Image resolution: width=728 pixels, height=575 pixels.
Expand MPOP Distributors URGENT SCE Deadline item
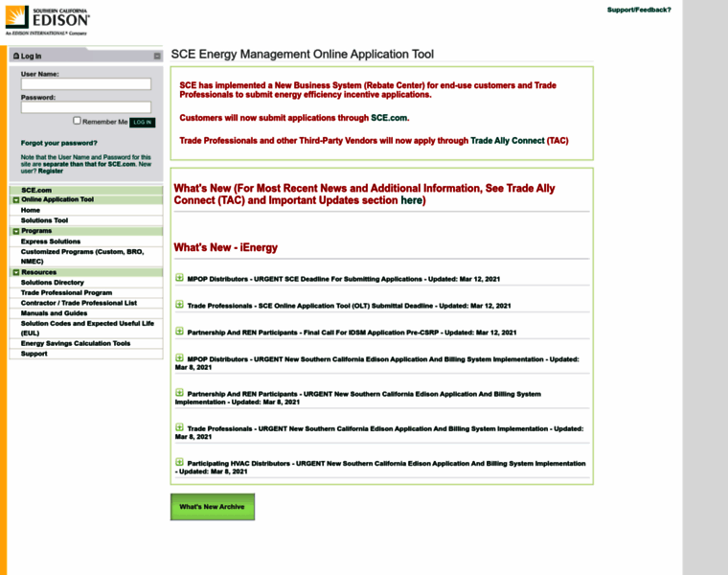[179, 278]
